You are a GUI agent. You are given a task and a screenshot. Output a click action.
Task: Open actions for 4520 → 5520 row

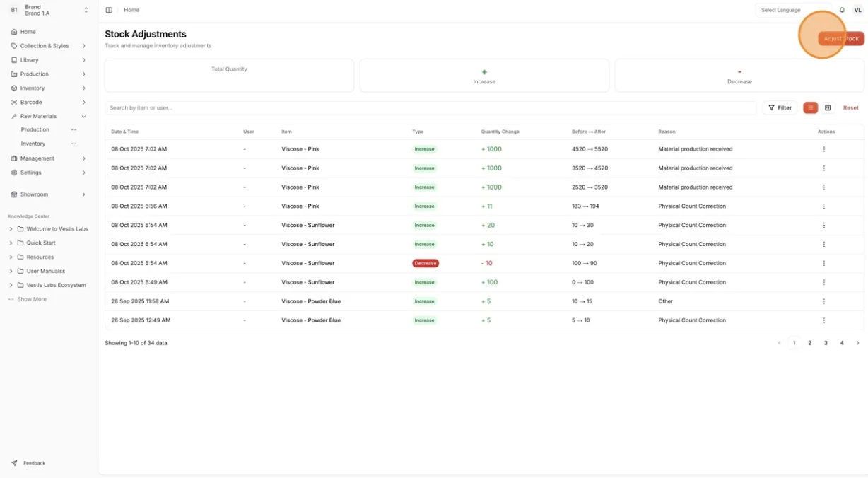pos(823,149)
